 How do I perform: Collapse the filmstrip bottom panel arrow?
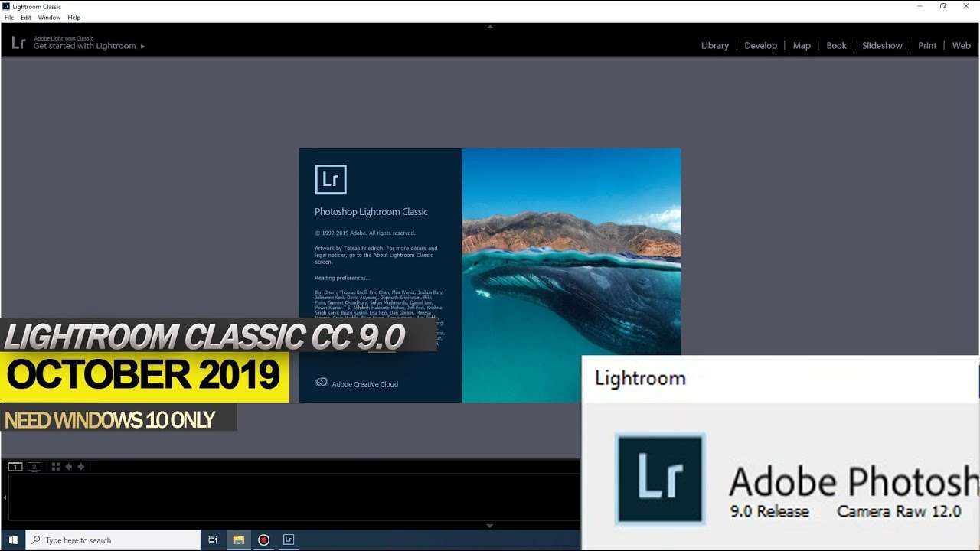click(x=490, y=526)
